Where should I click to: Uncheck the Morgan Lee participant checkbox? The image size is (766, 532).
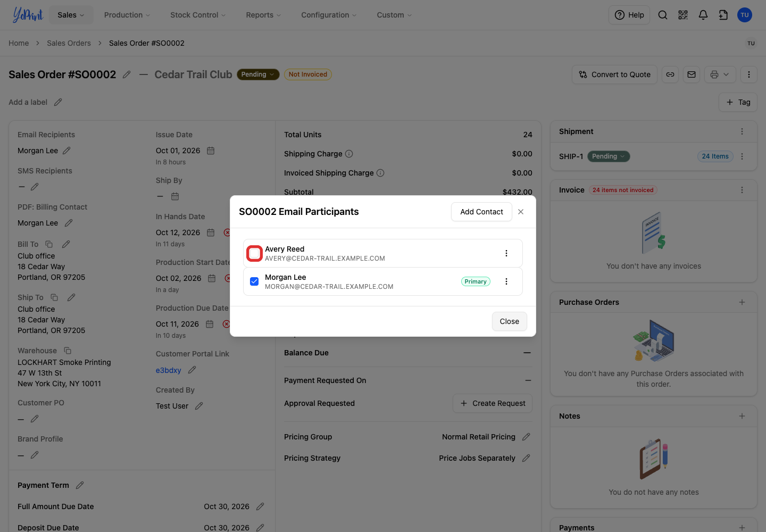click(254, 281)
